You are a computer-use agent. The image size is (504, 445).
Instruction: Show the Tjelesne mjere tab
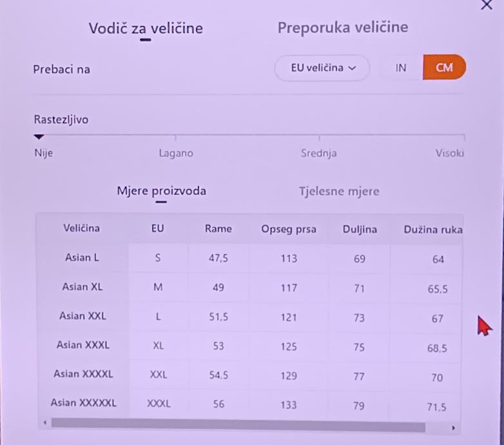pyautogui.click(x=339, y=191)
